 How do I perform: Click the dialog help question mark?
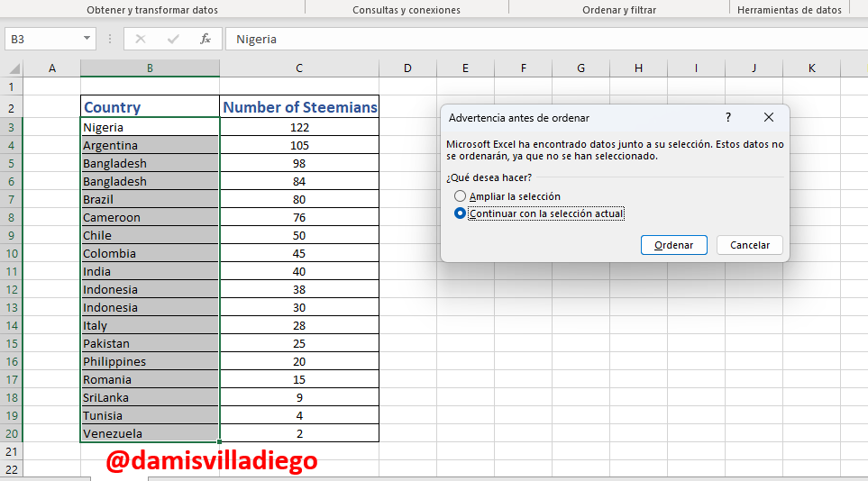coord(728,117)
